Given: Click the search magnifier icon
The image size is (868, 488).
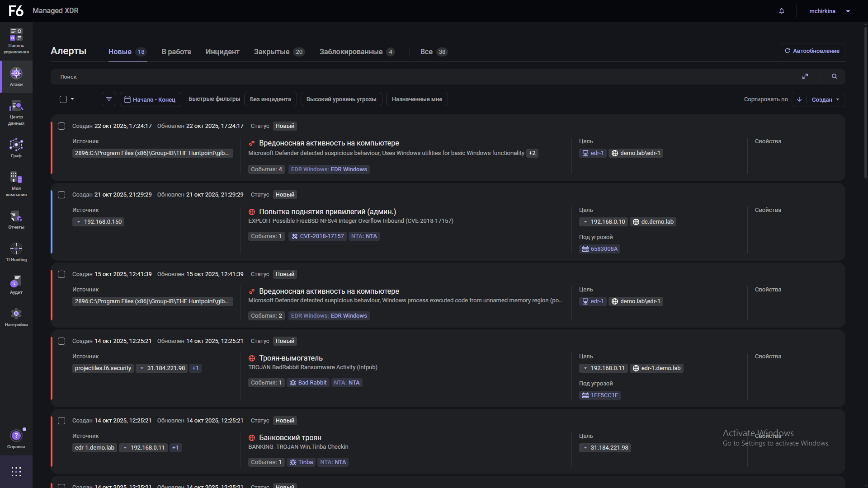Looking at the screenshot, I should click(835, 77).
